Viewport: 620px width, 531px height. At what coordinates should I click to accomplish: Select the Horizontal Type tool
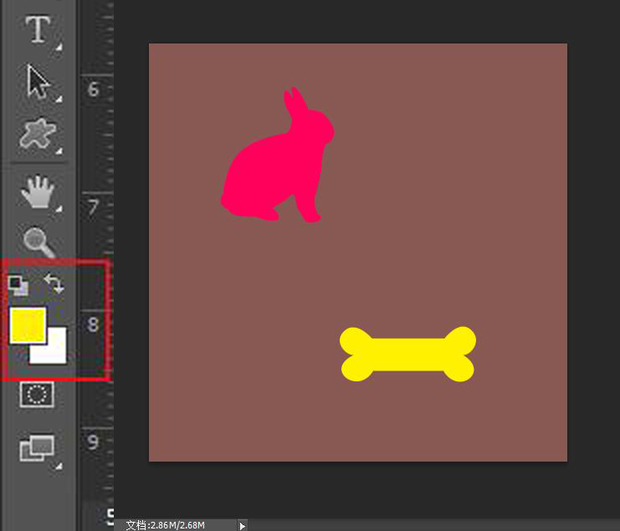pos(38,29)
